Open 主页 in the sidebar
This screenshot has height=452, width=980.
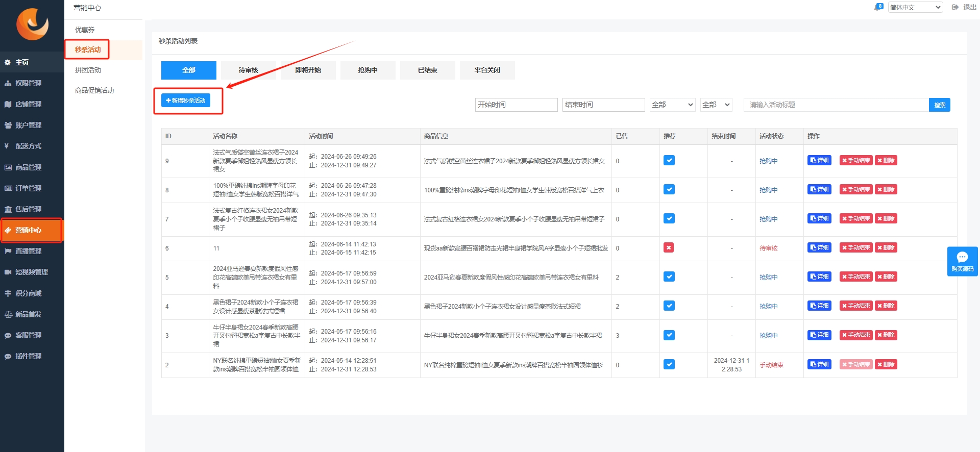coord(32,62)
